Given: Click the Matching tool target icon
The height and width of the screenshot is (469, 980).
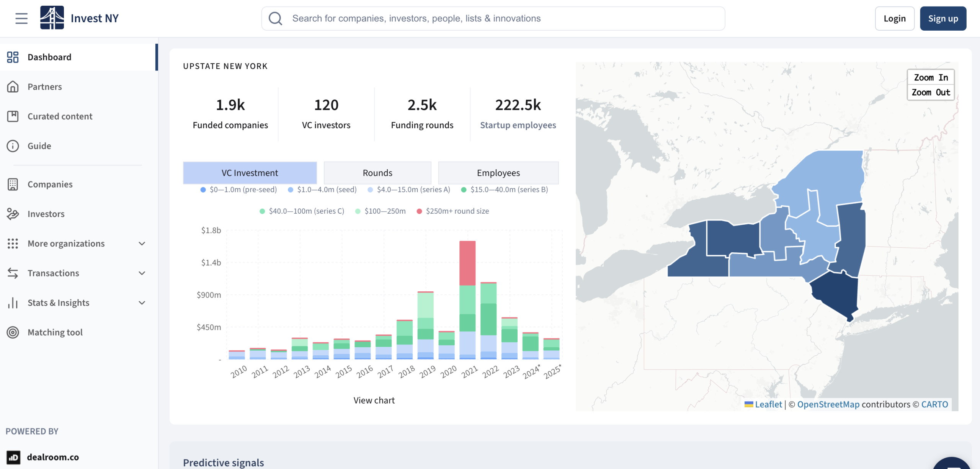Looking at the screenshot, I should (13, 332).
